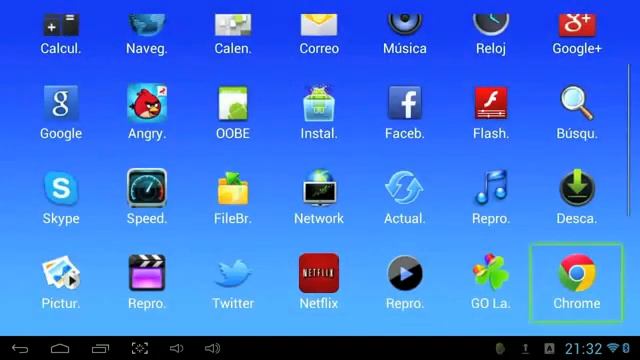Tap the screenshot capture icon

tap(140, 348)
